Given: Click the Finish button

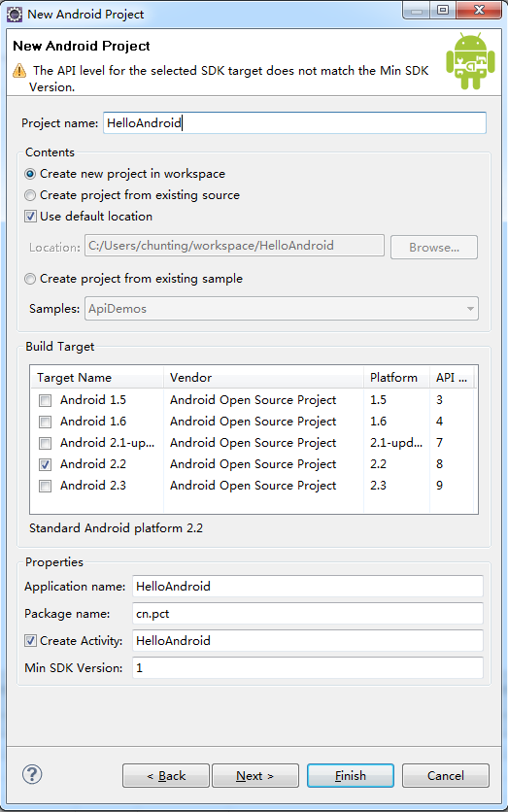Looking at the screenshot, I should (x=351, y=776).
